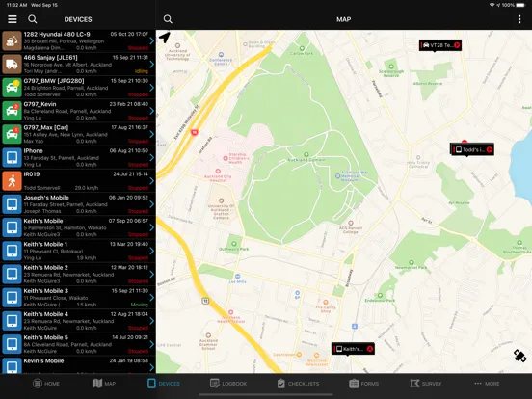Tap the truck icon for 466 Sanjay
The width and height of the screenshot is (532, 399).
12,65
